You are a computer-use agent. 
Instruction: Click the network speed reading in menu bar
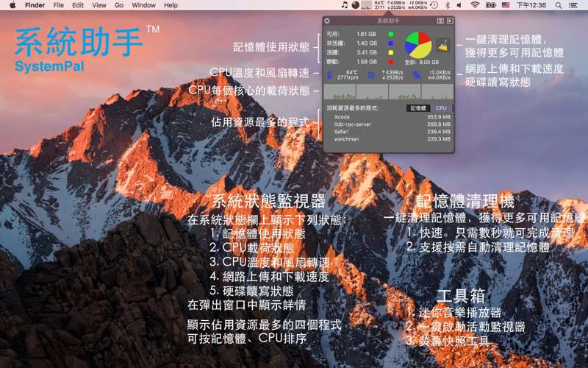pyautogui.click(x=396, y=5)
